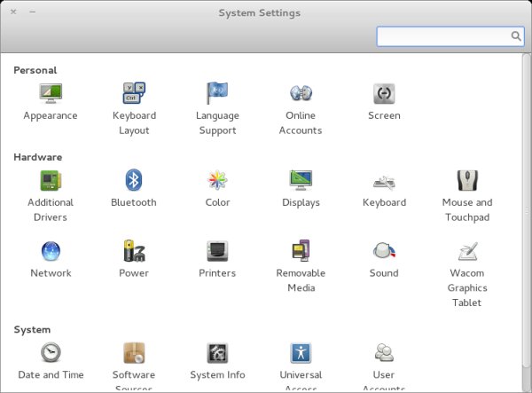The height and width of the screenshot is (393, 532).
Task: Open the System Info gear icon
Action: click(x=217, y=353)
